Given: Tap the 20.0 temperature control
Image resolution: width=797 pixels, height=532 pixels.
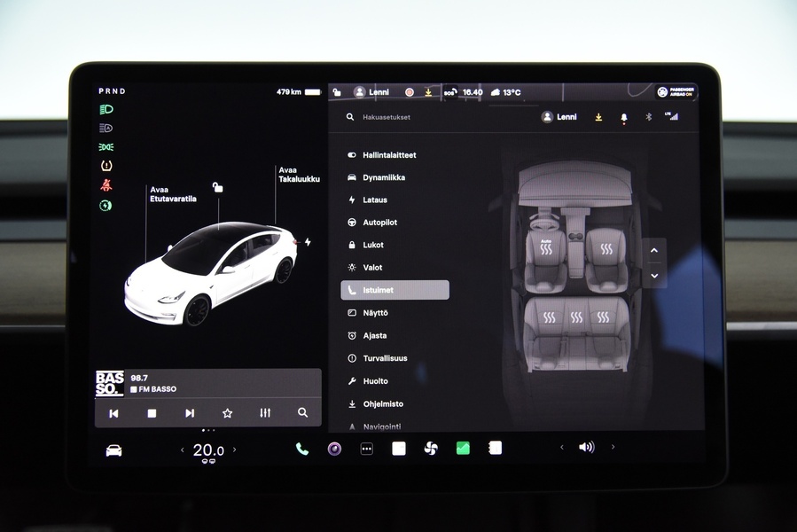Looking at the screenshot, I should click(x=207, y=450).
